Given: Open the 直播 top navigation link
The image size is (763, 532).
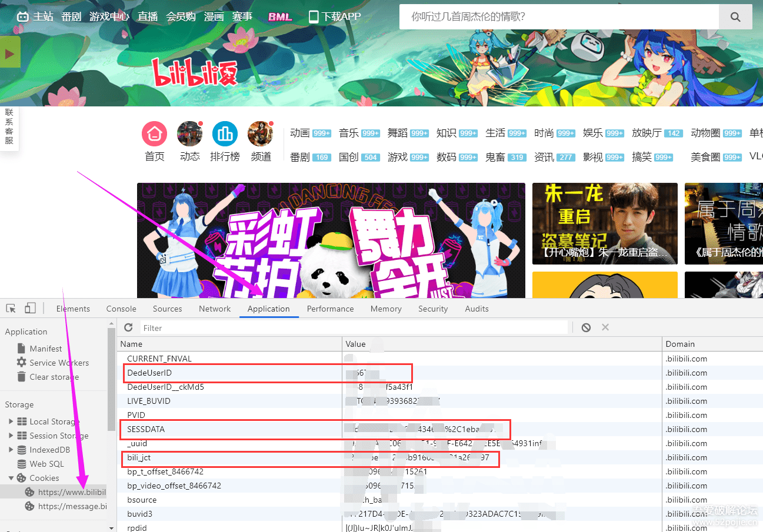Looking at the screenshot, I should 148,16.
